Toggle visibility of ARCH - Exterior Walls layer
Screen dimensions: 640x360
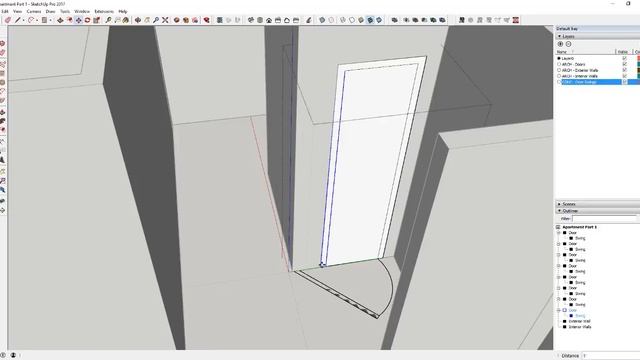tap(624, 70)
